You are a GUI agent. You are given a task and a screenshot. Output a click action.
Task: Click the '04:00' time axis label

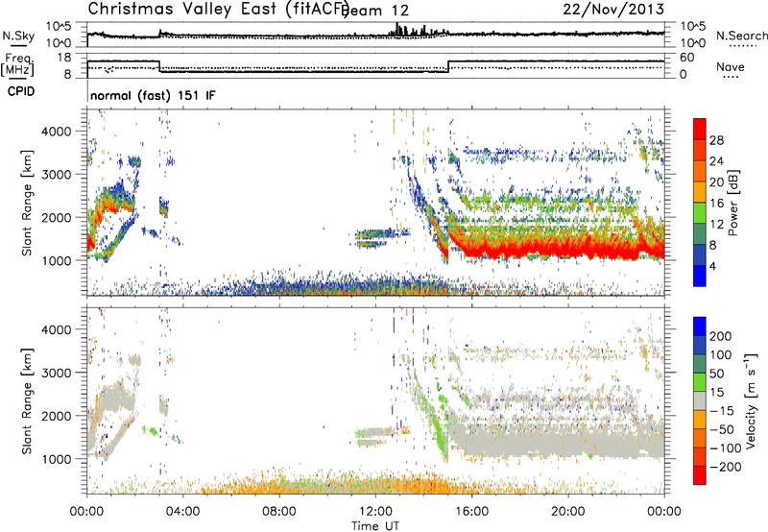(183, 512)
